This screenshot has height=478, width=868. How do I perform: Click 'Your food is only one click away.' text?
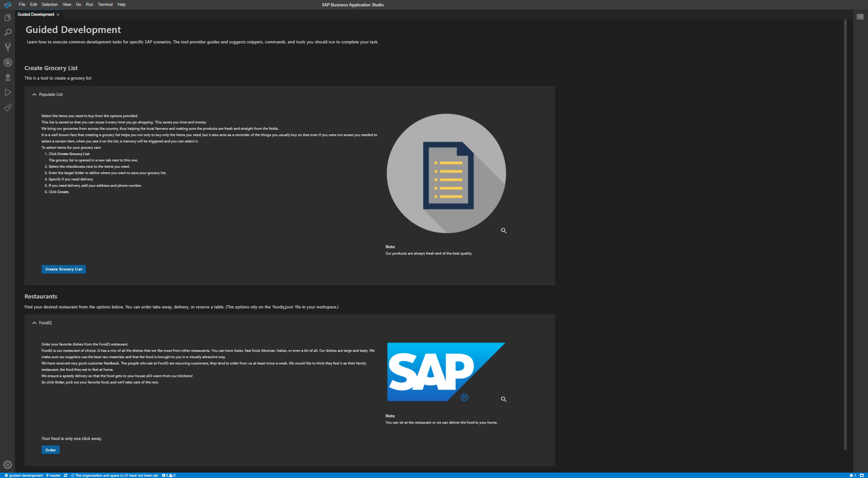pos(71,439)
